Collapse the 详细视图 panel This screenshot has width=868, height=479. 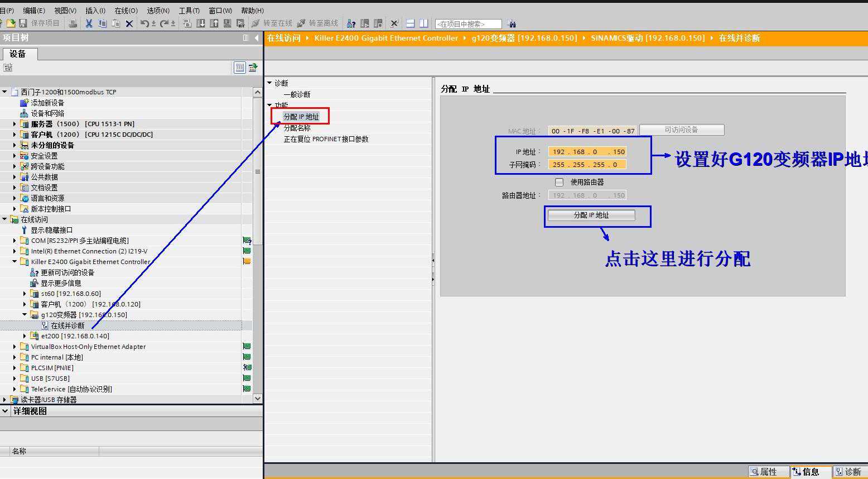(x=6, y=411)
